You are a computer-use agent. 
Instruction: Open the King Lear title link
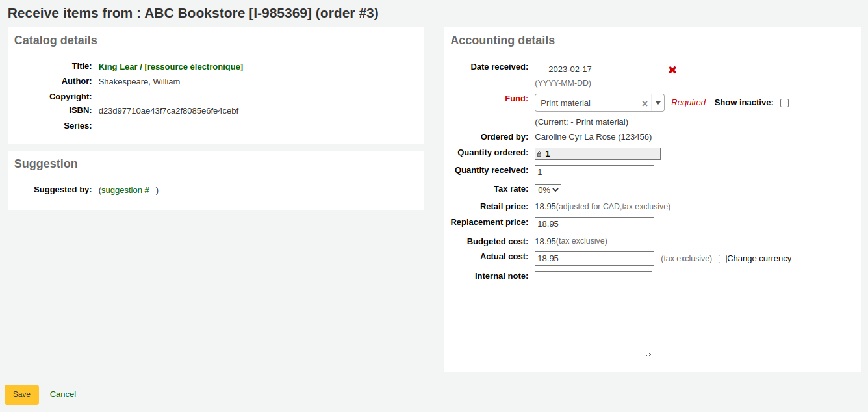point(170,66)
